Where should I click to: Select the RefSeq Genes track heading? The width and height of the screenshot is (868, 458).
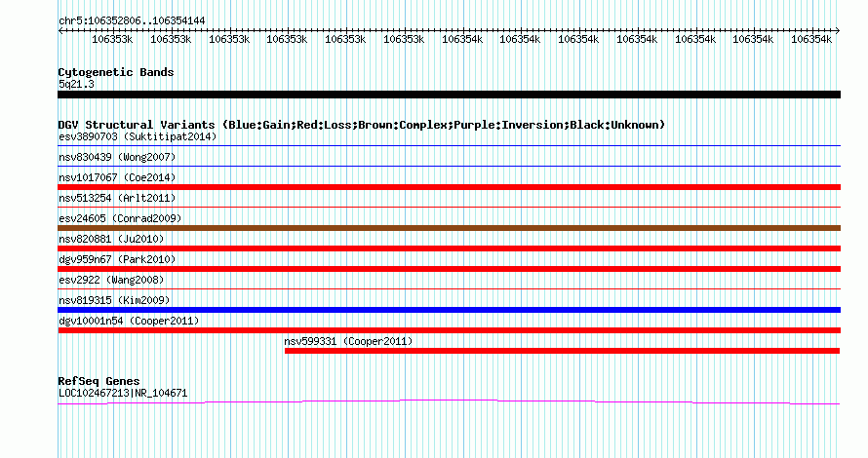tap(99, 381)
